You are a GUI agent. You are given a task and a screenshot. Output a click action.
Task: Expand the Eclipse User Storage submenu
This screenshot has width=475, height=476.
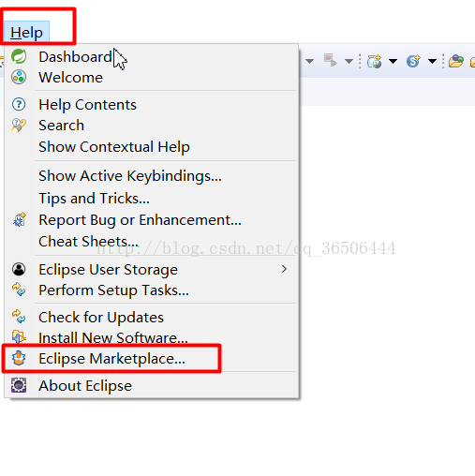pyautogui.click(x=284, y=269)
